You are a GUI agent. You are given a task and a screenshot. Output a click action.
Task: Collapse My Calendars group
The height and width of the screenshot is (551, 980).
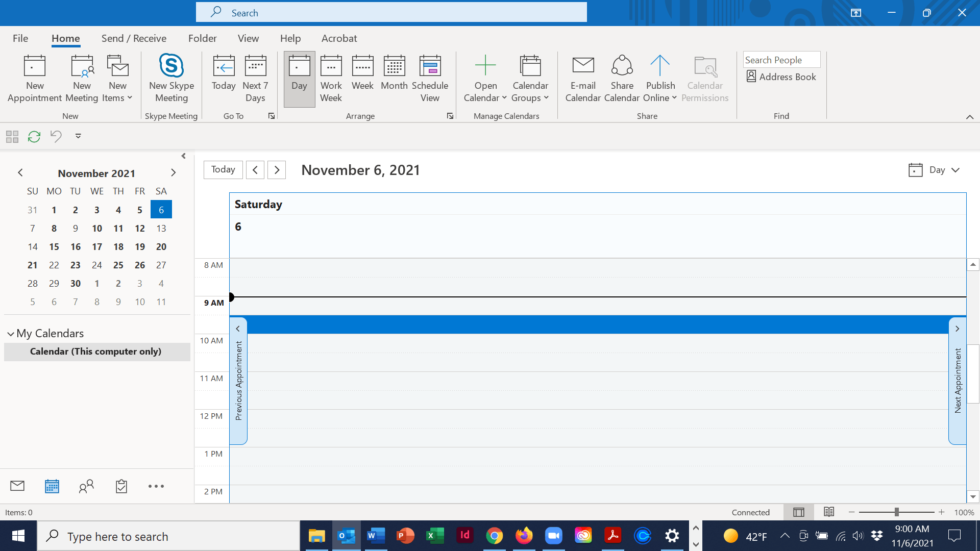pos(11,334)
